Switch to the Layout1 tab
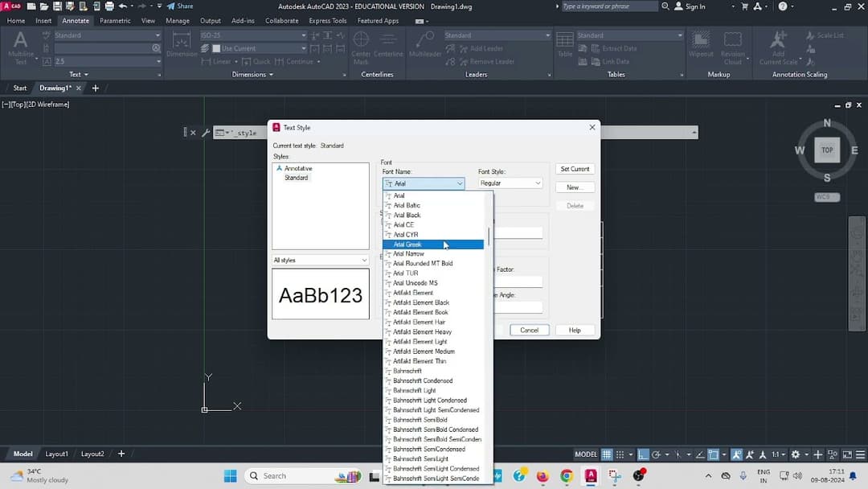Image resolution: width=868 pixels, height=489 pixels. [x=56, y=454]
